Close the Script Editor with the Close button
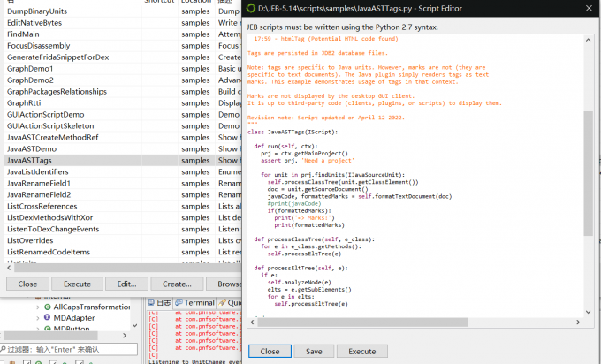Screen dimensions: 601x364 coord(270,352)
